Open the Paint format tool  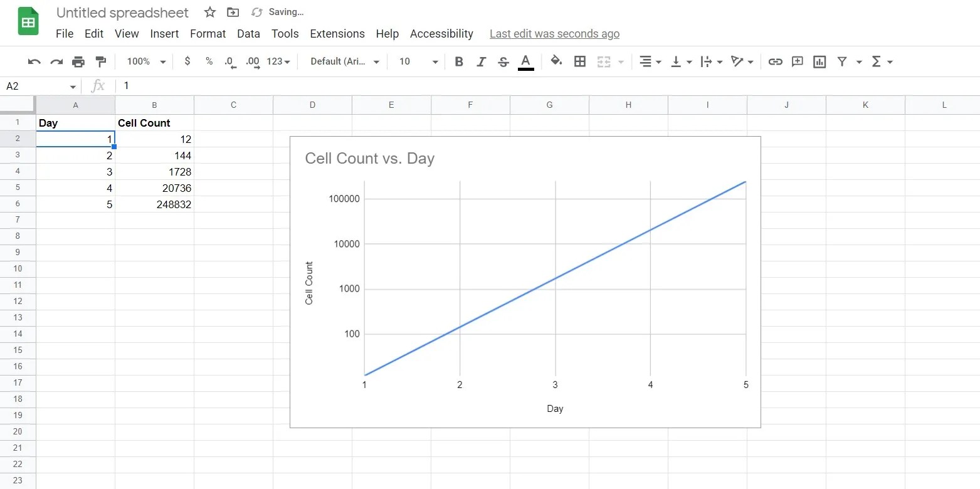[100, 61]
